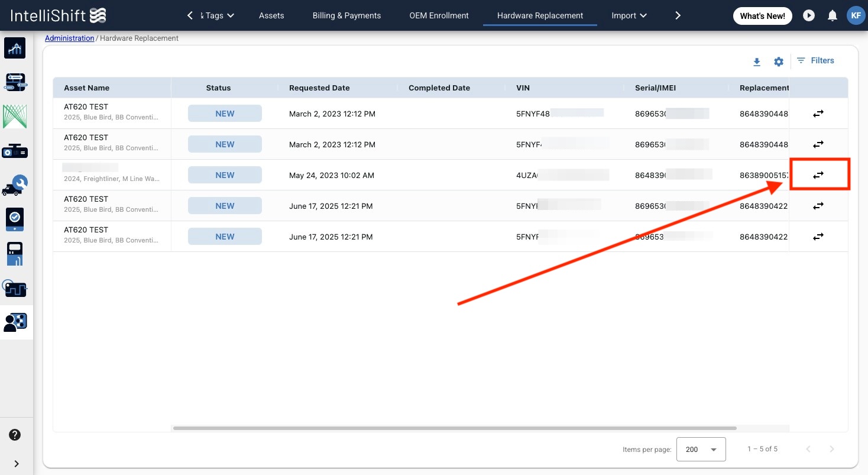Go to Administration breadcrumb link
This screenshot has width=868, height=475.
(x=69, y=38)
